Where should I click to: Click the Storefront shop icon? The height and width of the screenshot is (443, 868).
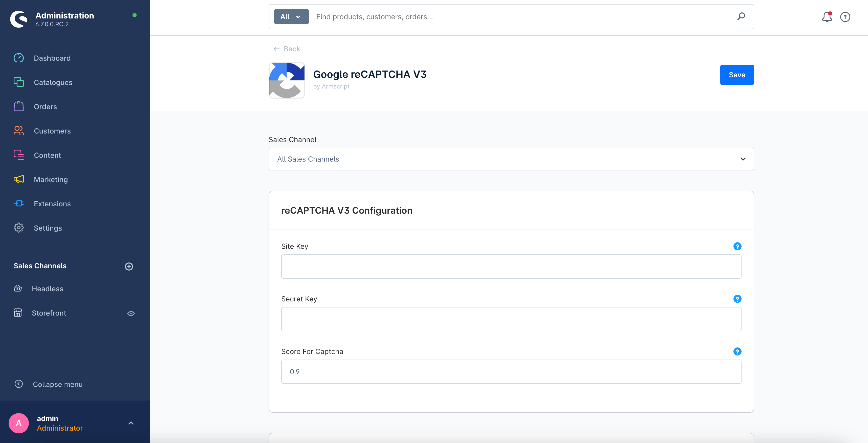pos(18,313)
